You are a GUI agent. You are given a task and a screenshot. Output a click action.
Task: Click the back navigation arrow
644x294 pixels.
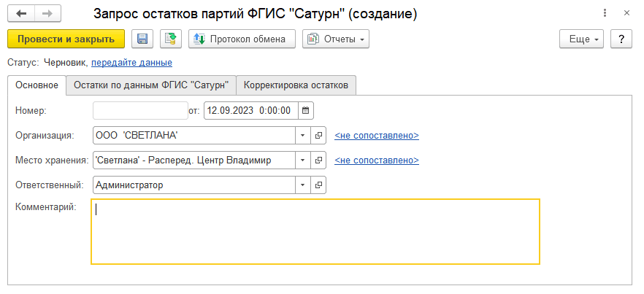tap(21, 14)
